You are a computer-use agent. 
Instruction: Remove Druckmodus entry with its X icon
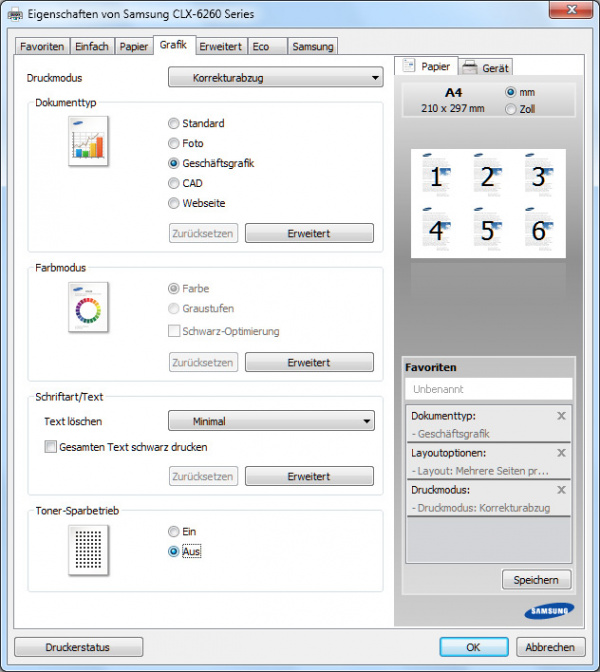(x=561, y=490)
